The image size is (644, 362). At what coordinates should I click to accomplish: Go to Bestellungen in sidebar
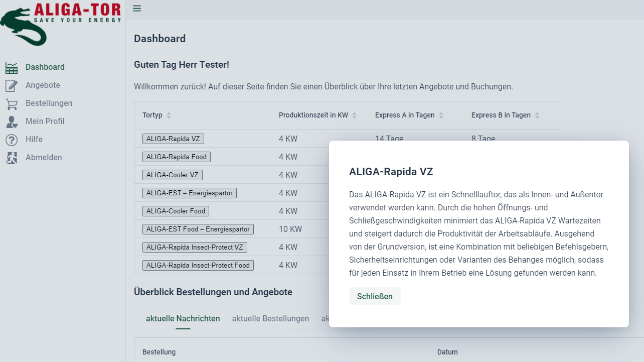point(49,103)
